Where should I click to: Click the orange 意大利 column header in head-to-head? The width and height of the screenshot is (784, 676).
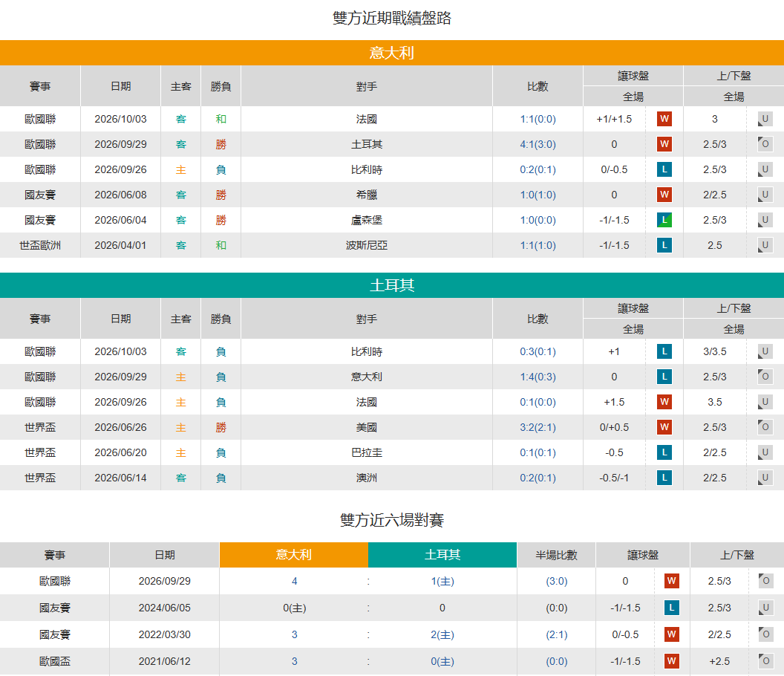coord(294,555)
